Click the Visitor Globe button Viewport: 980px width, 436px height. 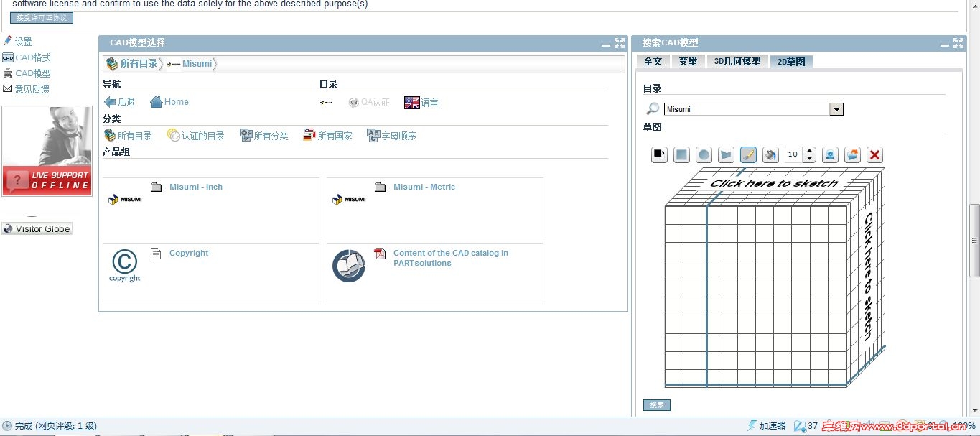tap(37, 228)
